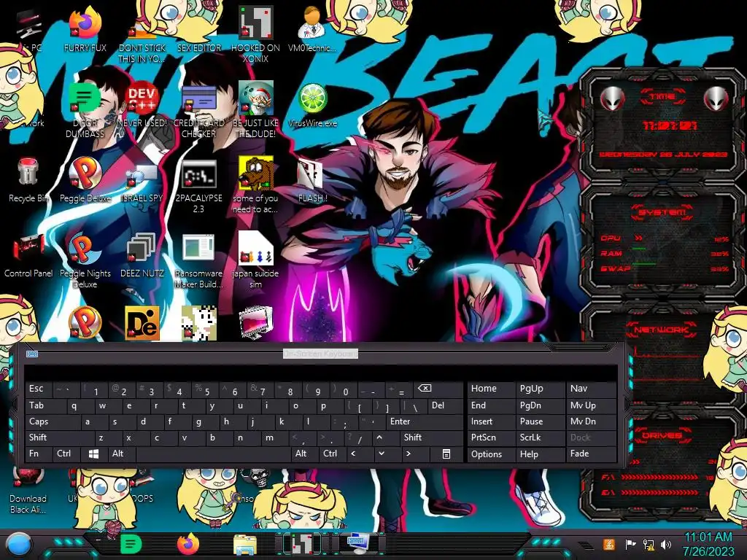Select the Download Black Ali... desktop icon
The height and width of the screenshot is (560, 747).
tap(28, 492)
